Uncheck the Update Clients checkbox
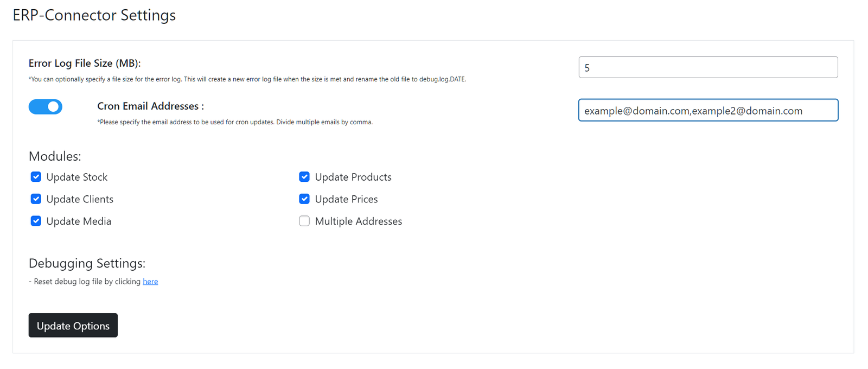 [36, 199]
